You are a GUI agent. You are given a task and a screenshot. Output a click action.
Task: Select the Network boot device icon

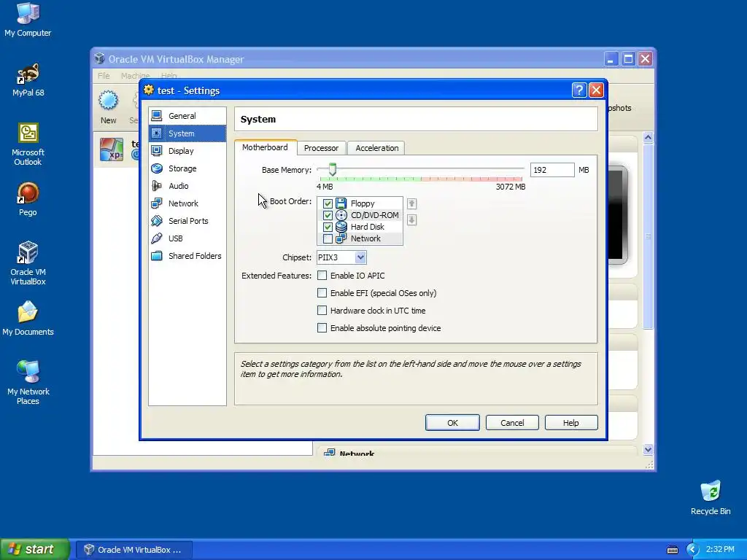pyautogui.click(x=341, y=238)
